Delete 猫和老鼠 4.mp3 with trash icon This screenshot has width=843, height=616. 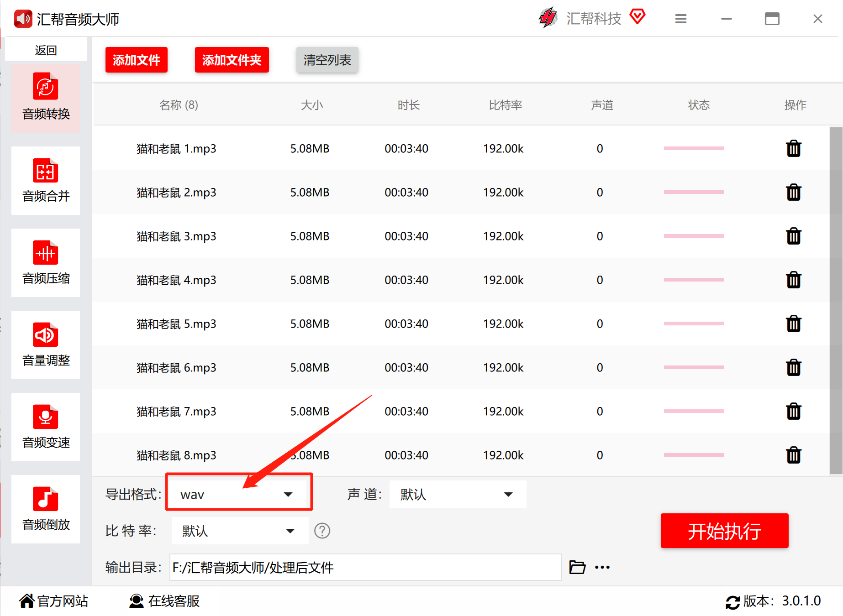(794, 280)
